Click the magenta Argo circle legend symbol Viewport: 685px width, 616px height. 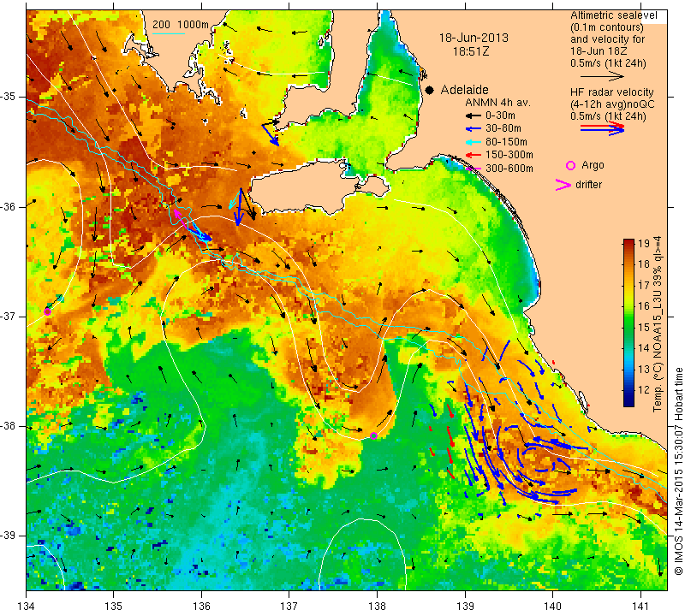coord(570,165)
